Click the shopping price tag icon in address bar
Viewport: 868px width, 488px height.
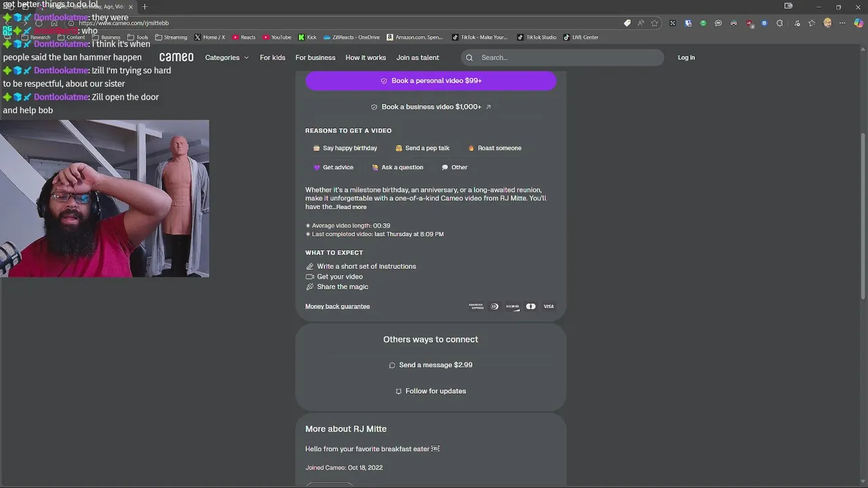point(627,23)
